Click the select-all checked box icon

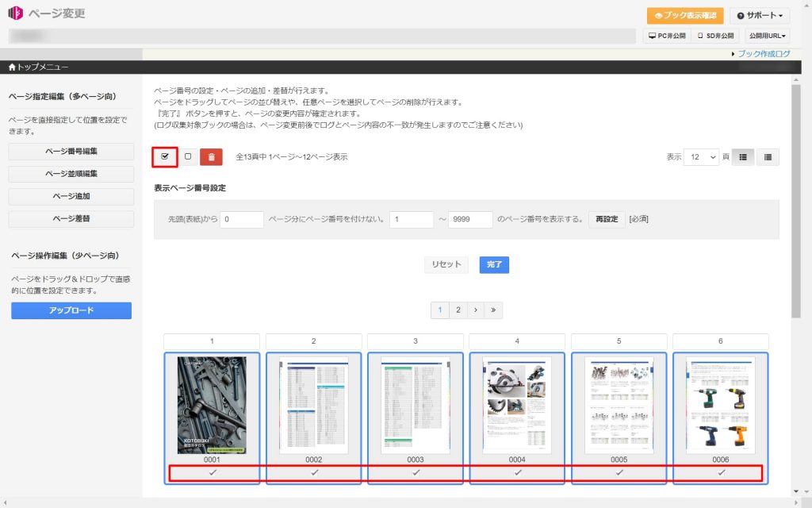click(x=165, y=156)
